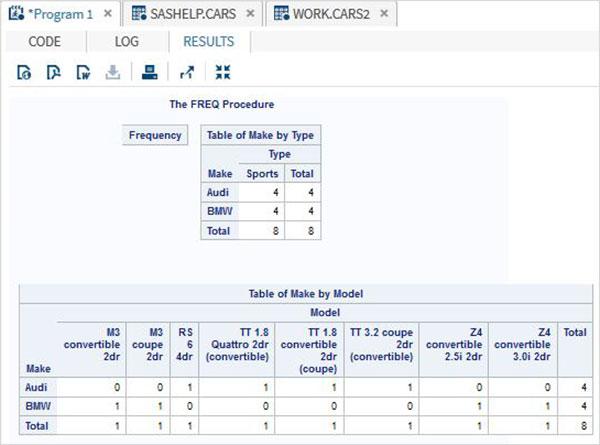Click the Type column group header

[280, 154]
